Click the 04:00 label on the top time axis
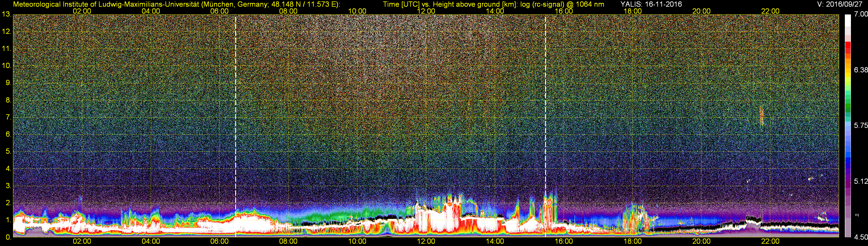The width and height of the screenshot is (868, 246). (x=151, y=11)
